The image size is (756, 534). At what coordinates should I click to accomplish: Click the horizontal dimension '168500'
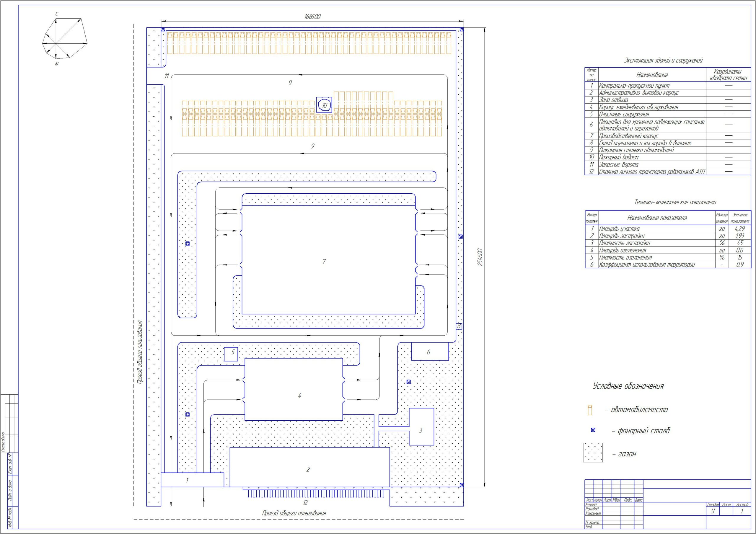point(312,17)
